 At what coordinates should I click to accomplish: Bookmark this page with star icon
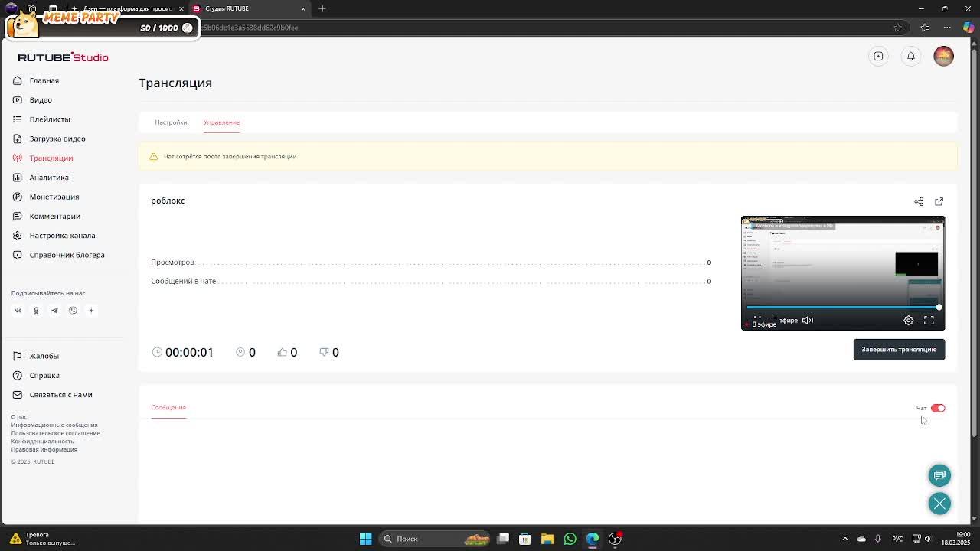[x=897, y=28]
